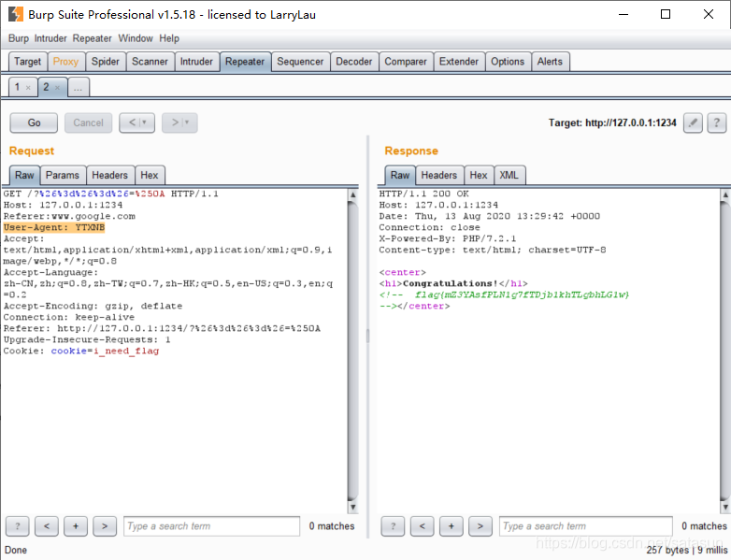Show request Params view
This screenshot has width=731, height=560.
tap(63, 176)
